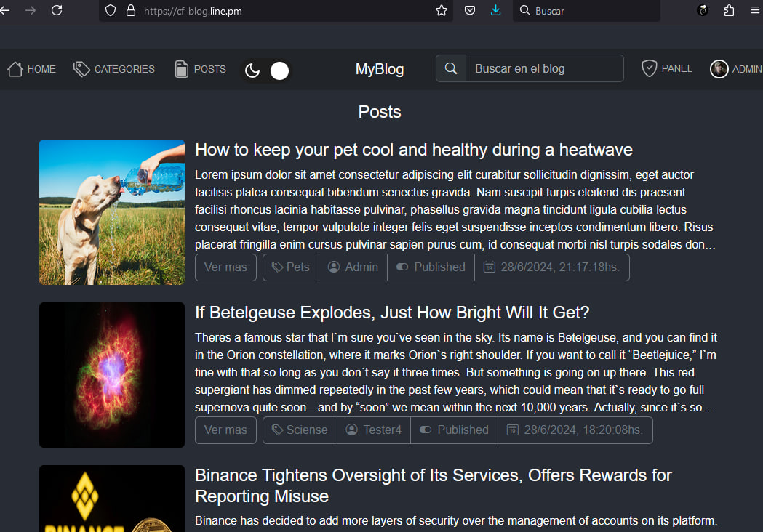Viewport: 763px width, 532px height.
Task: Focus the browser Buscar search box
Action: coord(586,11)
